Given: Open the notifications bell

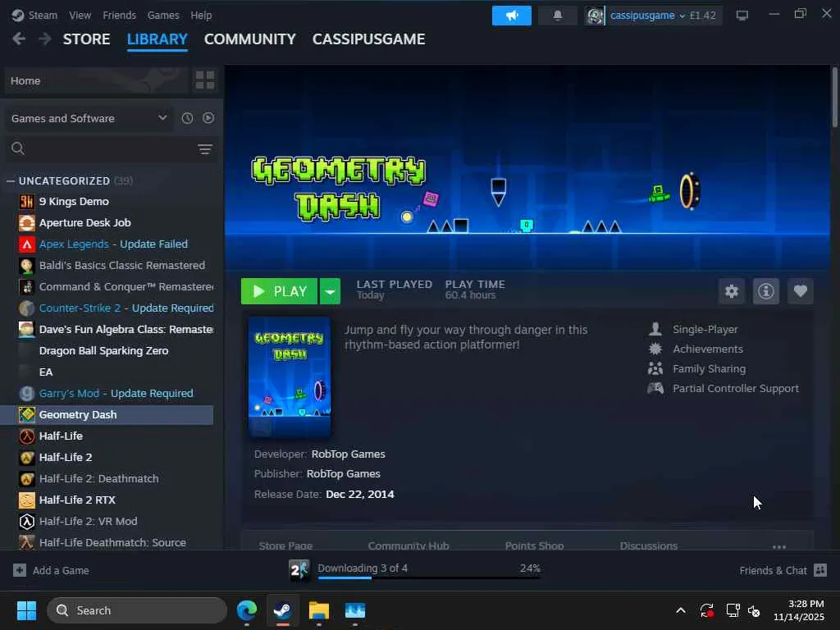Looking at the screenshot, I should [557, 16].
